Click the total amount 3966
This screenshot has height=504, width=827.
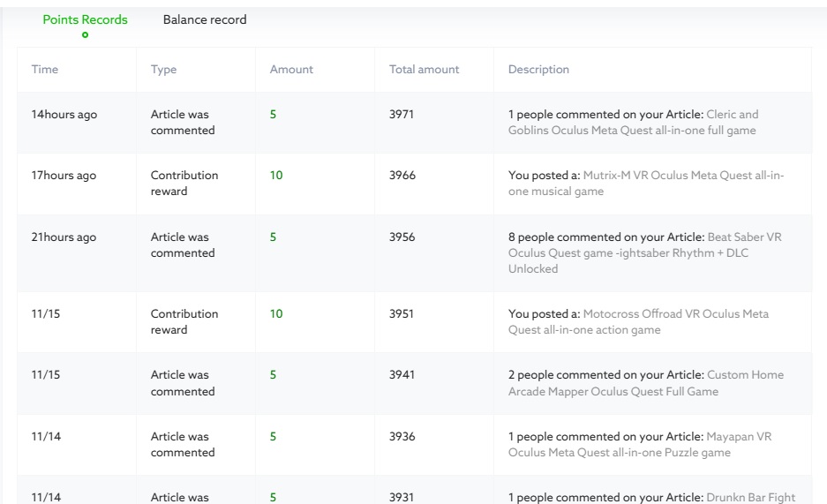[x=402, y=175]
